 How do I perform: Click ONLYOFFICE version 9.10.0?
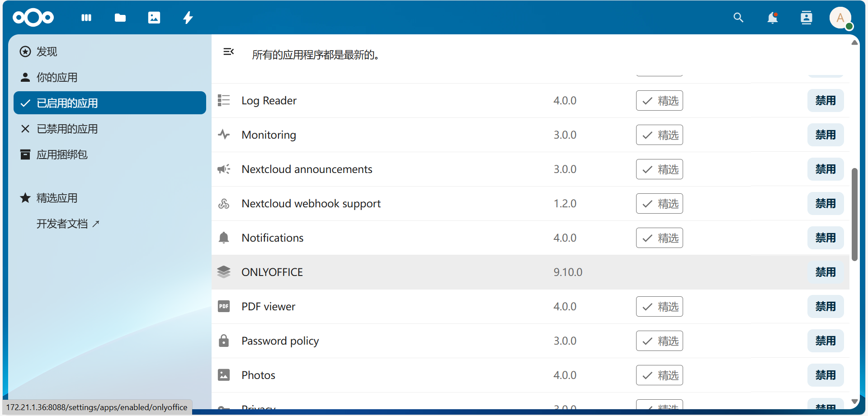pyautogui.click(x=568, y=272)
